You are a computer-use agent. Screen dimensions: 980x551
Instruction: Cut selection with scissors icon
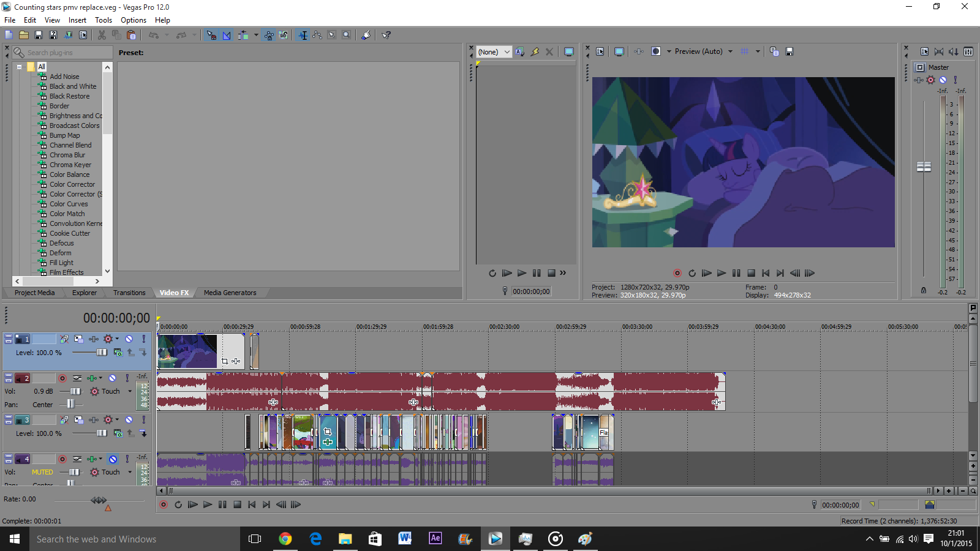(x=102, y=35)
